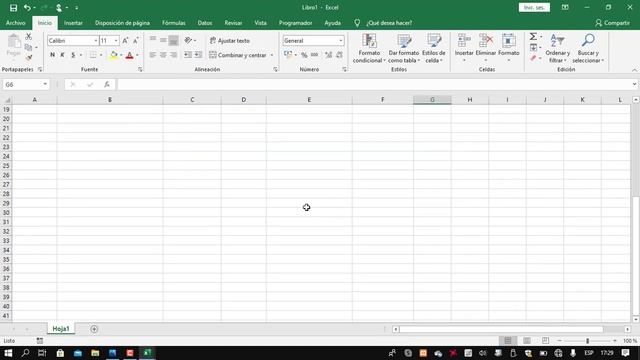Open Estilos de celda gallery
The image size is (640, 360).
[433, 48]
